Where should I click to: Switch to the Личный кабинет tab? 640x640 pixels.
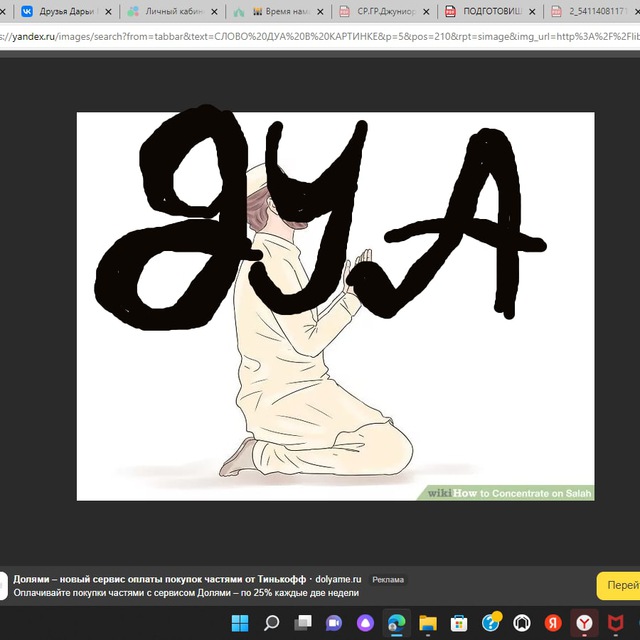click(x=173, y=11)
